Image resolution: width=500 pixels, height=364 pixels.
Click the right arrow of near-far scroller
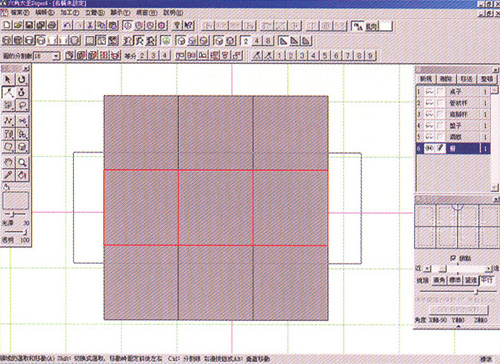[488, 268]
